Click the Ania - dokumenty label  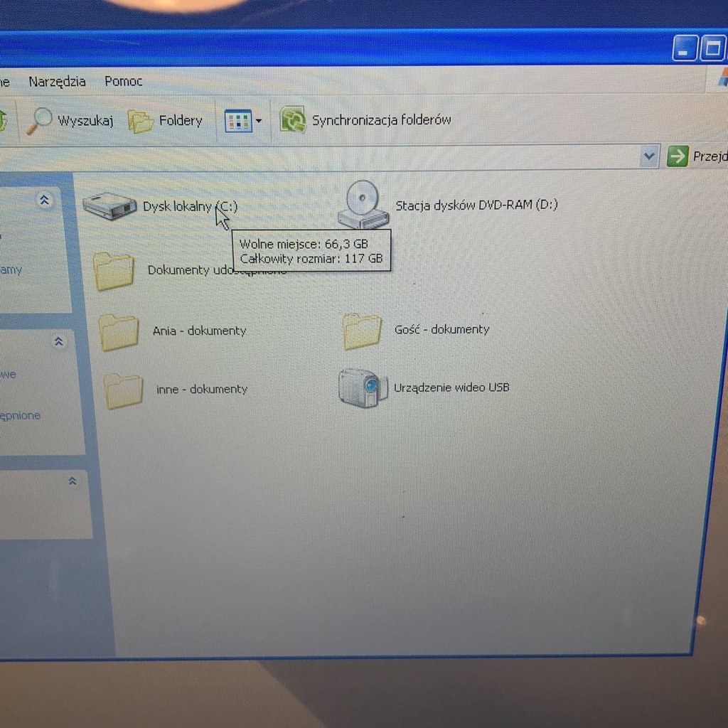tap(199, 331)
